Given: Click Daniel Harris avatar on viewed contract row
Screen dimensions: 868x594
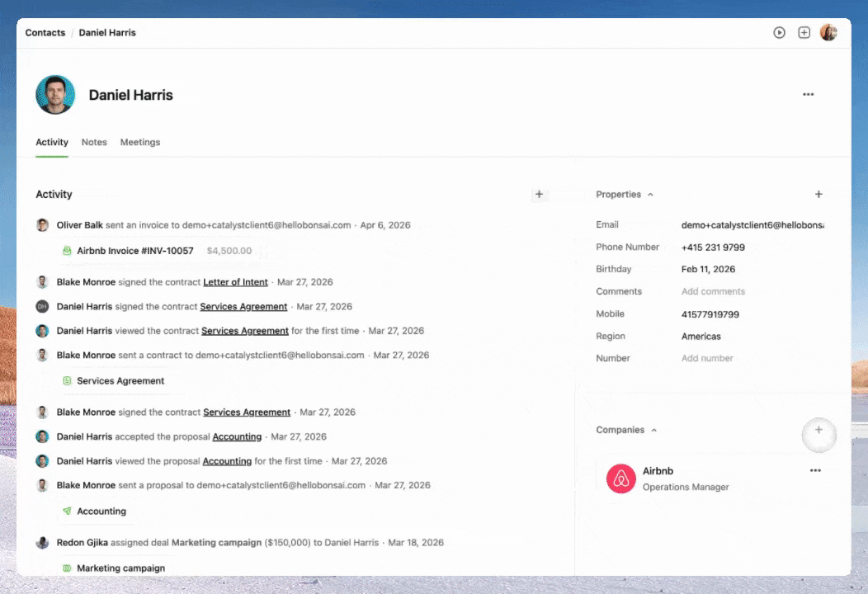Looking at the screenshot, I should [42, 331].
